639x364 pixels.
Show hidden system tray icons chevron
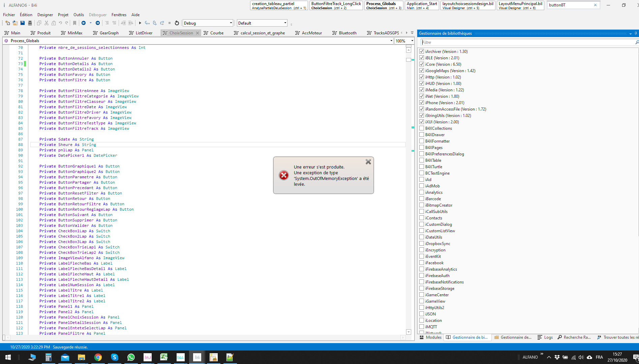[x=549, y=357]
